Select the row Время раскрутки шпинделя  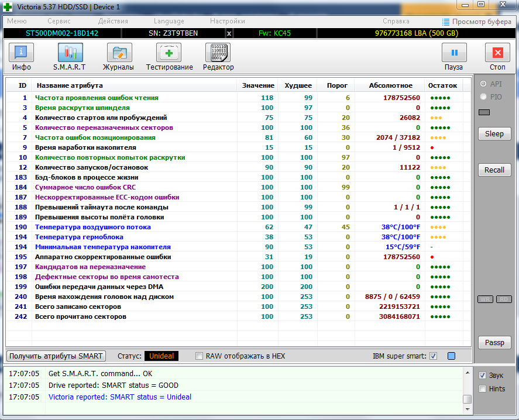coord(238,108)
